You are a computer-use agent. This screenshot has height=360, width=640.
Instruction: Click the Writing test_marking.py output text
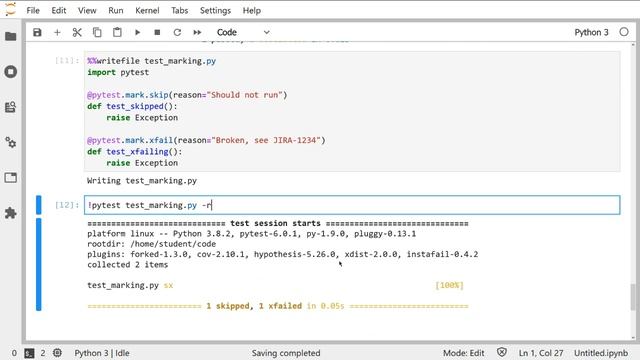[142, 180]
